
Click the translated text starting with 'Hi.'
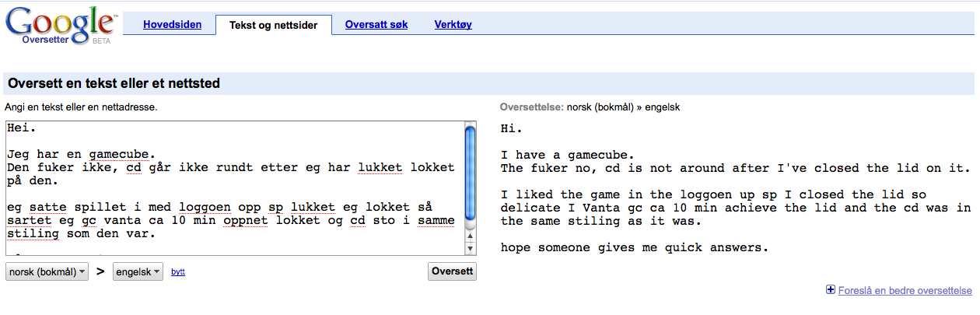(736, 188)
